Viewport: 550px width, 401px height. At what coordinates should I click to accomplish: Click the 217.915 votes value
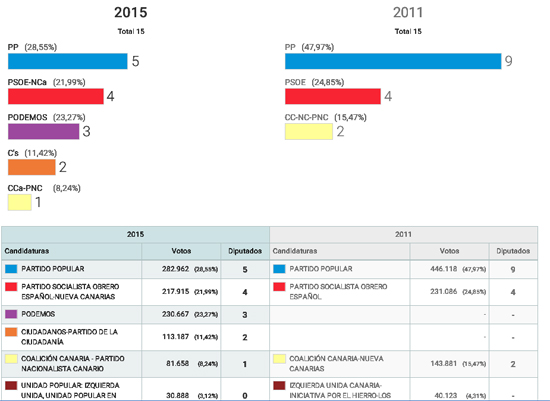click(x=175, y=292)
